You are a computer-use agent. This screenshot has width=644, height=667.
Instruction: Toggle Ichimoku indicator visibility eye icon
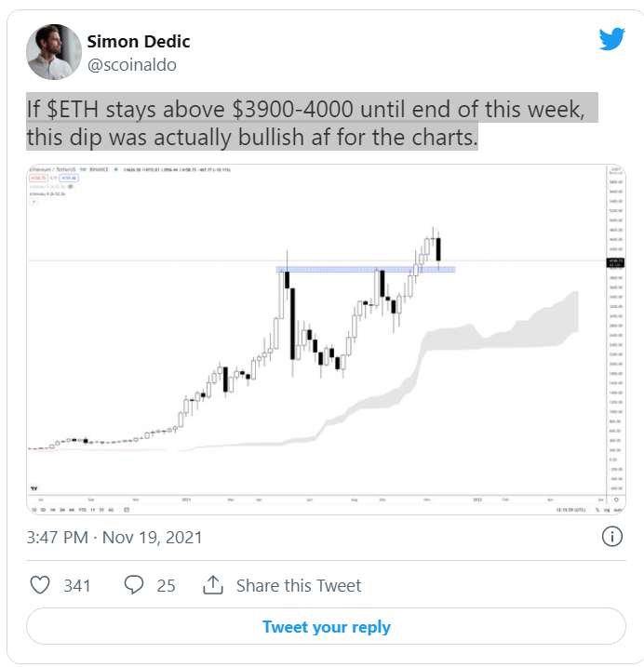coord(71,186)
